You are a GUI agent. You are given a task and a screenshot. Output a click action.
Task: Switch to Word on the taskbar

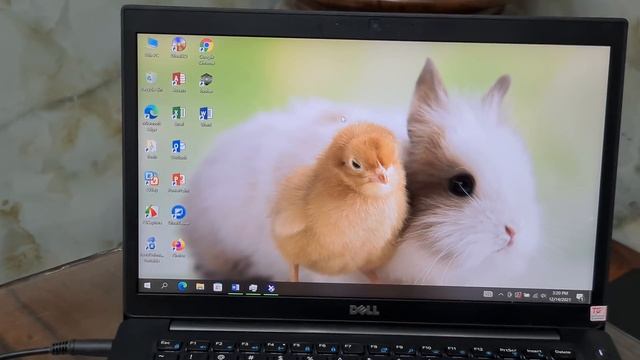click(x=235, y=287)
